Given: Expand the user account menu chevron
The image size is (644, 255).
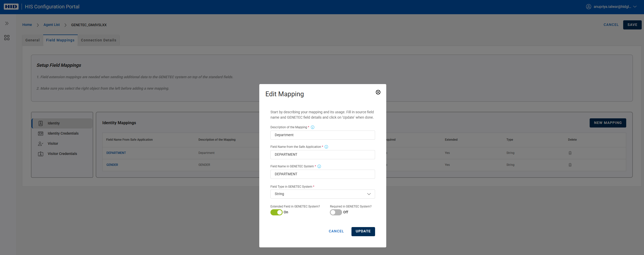Looking at the screenshot, I should [x=635, y=7].
